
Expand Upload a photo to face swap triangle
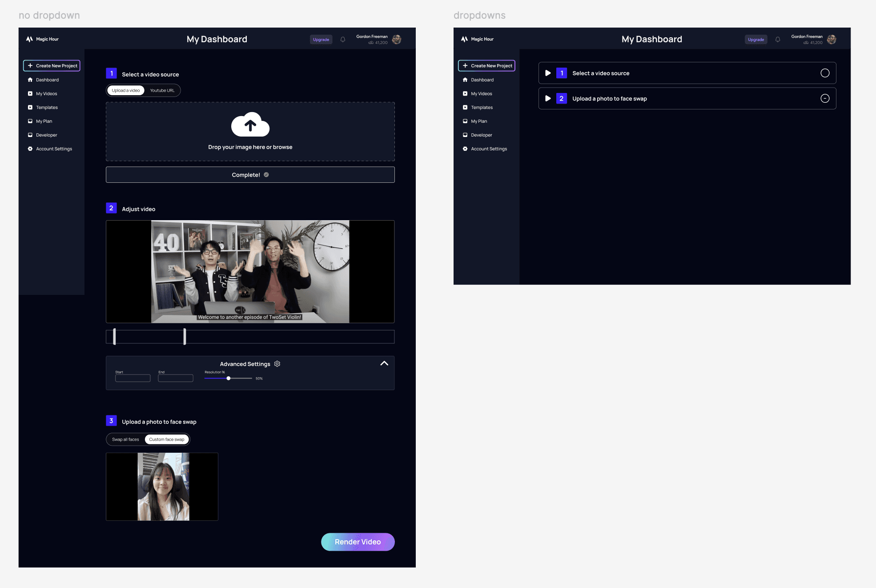(x=548, y=99)
